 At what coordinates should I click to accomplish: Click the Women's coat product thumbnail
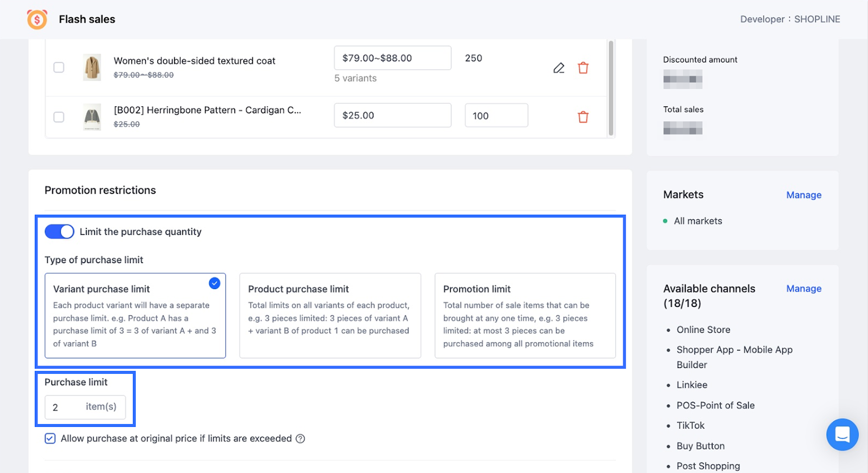[92, 67]
